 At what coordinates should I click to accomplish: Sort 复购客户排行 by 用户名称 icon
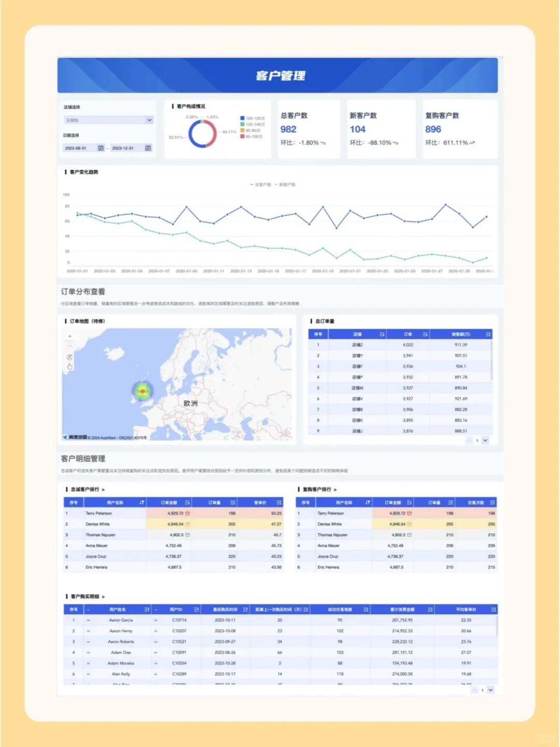point(368,503)
